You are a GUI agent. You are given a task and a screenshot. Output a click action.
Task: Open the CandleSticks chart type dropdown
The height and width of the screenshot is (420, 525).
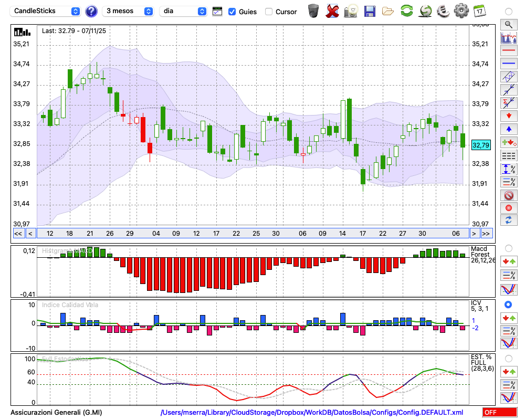(x=46, y=11)
